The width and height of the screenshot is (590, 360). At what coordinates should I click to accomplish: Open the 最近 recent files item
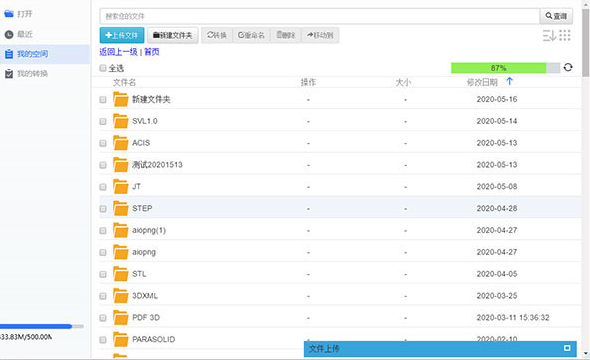click(19, 34)
